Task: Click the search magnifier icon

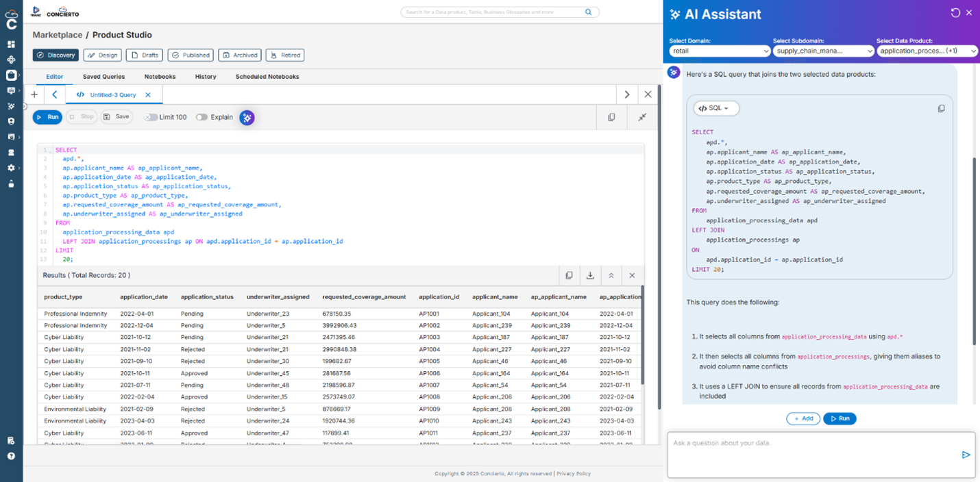Action: [x=588, y=12]
